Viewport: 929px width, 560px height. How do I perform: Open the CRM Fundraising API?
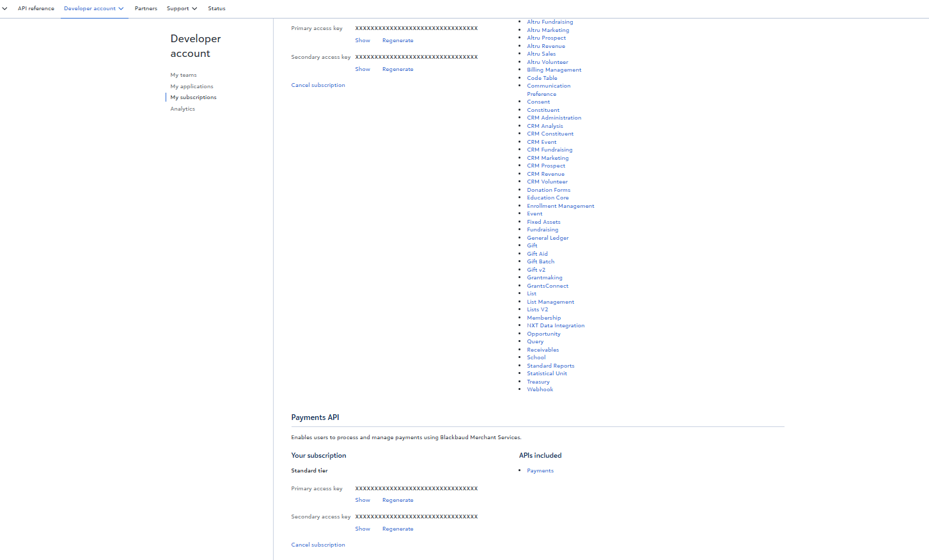tap(550, 150)
